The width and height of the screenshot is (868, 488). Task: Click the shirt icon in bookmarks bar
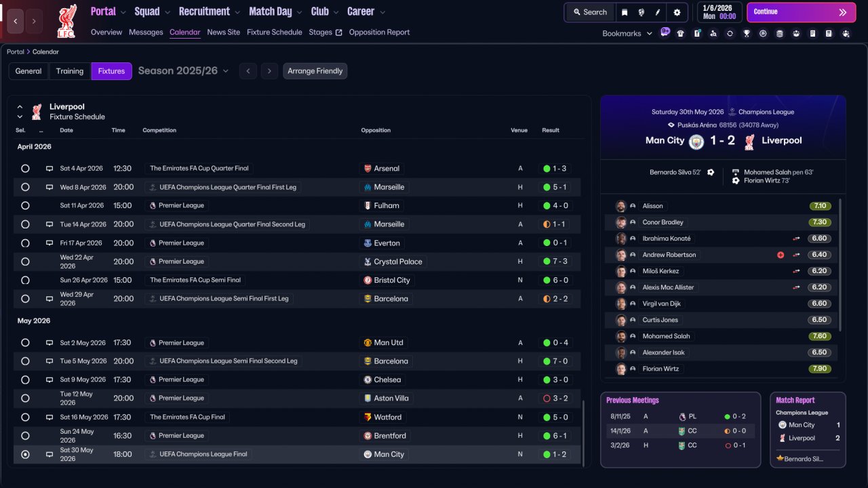pos(681,33)
